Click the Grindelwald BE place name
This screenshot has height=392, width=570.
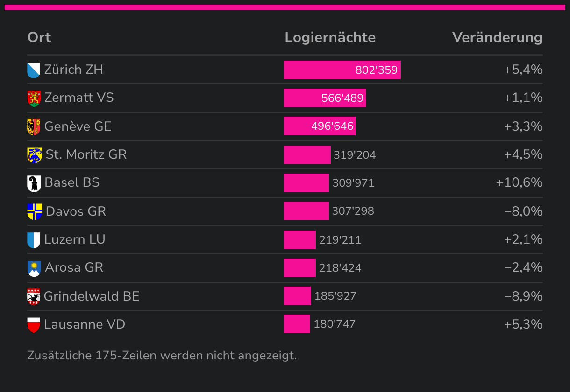(92, 296)
